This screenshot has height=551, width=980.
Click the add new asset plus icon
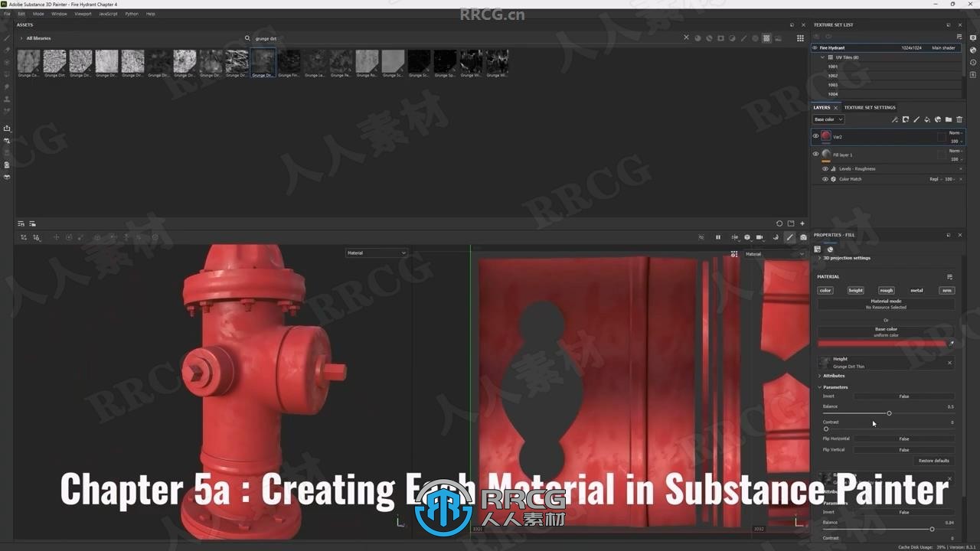(x=802, y=224)
